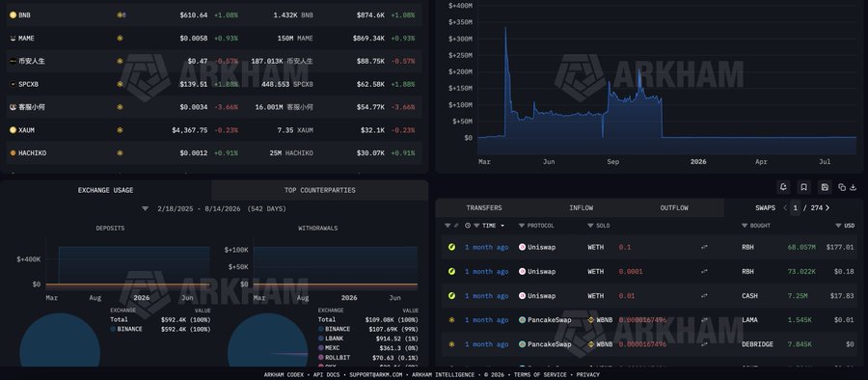868x380 pixels.
Task: Click the clock icon beside the TIME header
Action: pyautogui.click(x=469, y=226)
